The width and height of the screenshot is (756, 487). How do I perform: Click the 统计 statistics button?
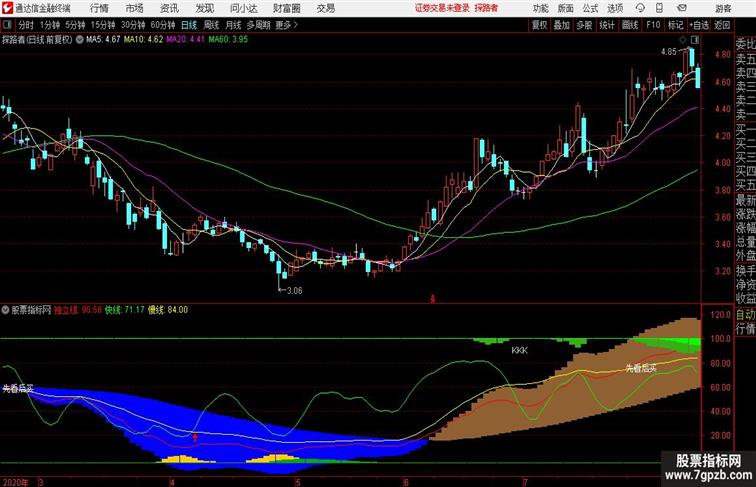(607, 25)
